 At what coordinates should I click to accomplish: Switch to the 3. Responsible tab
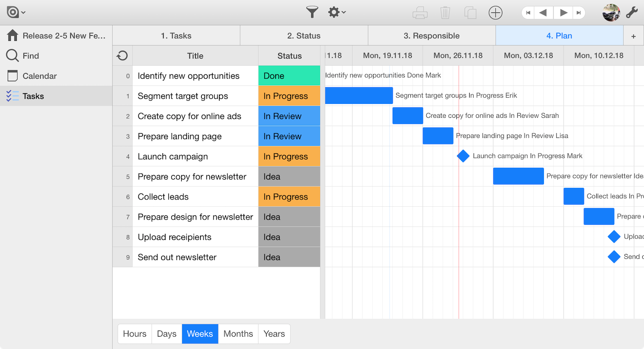coord(431,36)
